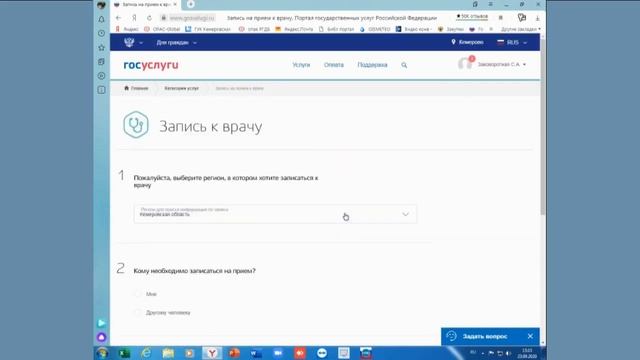
Task: Expand the region selection dropdown
Action: click(x=276, y=214)
